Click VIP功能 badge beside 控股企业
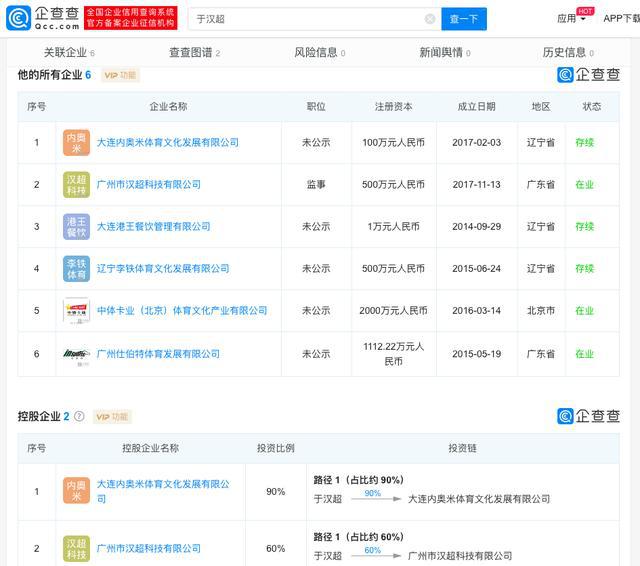 coord(112,417)
